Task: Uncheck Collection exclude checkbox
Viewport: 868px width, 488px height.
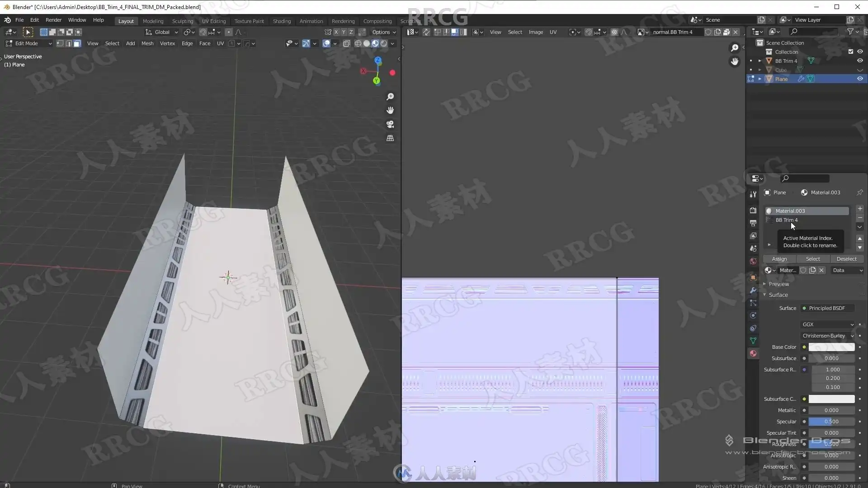Action: coord(850,52)
